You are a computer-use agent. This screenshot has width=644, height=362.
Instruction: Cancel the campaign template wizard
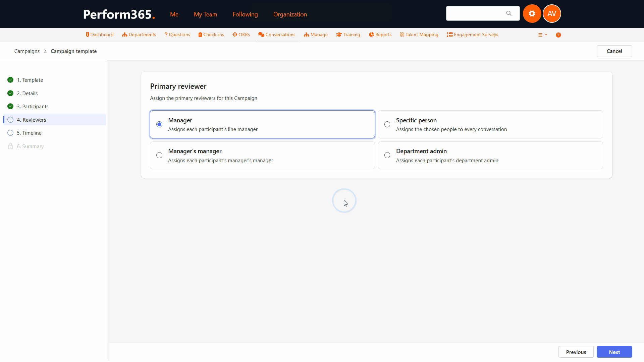click(614, 51)
